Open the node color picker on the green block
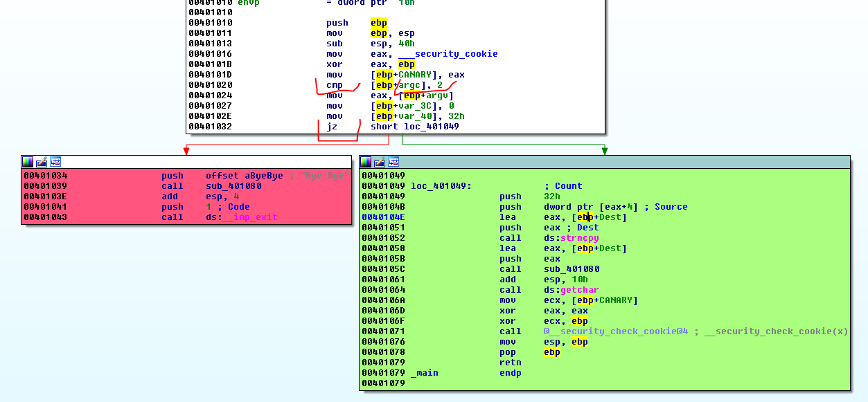 pyautogui.click(x=366, y=162)
